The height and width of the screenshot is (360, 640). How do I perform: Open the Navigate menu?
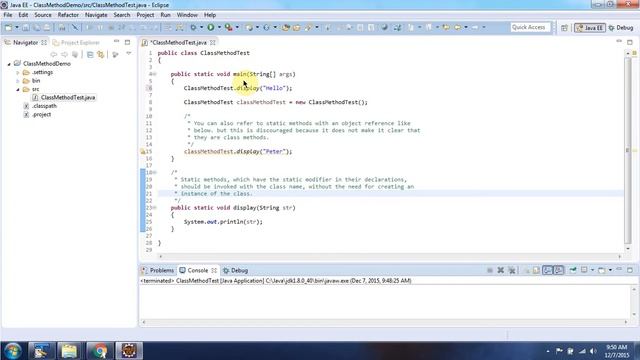(96, 15)
